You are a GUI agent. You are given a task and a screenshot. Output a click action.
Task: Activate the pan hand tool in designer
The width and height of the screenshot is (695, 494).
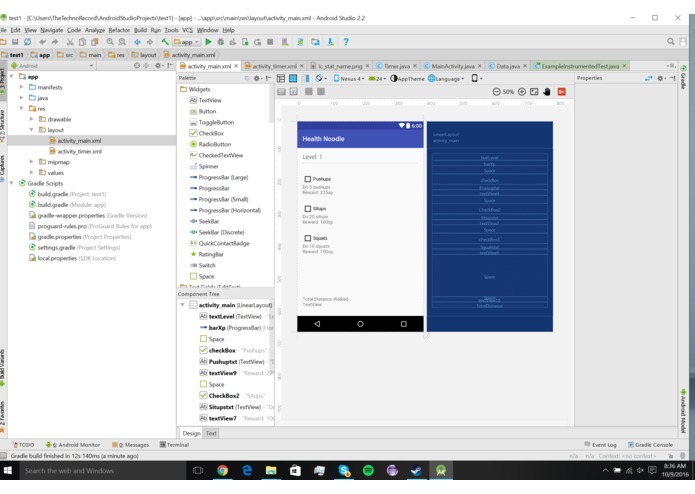point(547,92)
